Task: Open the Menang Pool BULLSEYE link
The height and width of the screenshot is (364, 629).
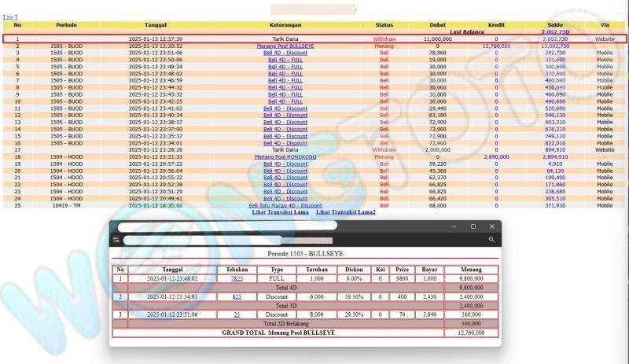Action: point(285,46)
